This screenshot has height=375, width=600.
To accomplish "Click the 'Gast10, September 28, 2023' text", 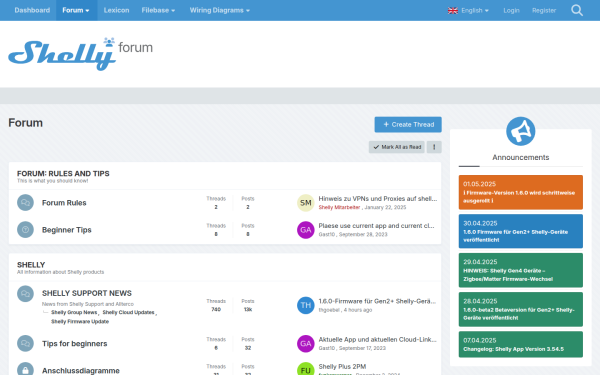I will [353, 235].
